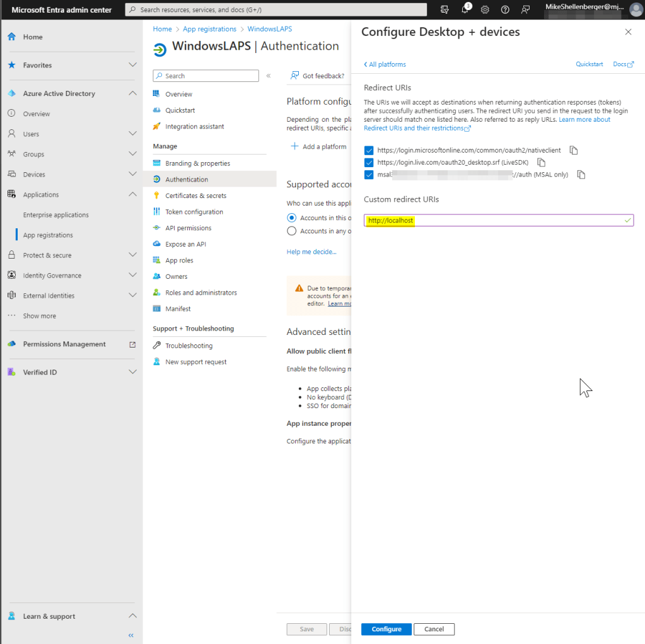
Task: Copy the LiveSDK redirect URI
Action: 541,162
